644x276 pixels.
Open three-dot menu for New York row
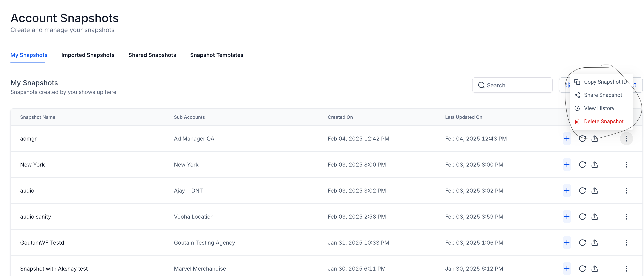coord(626,165)
